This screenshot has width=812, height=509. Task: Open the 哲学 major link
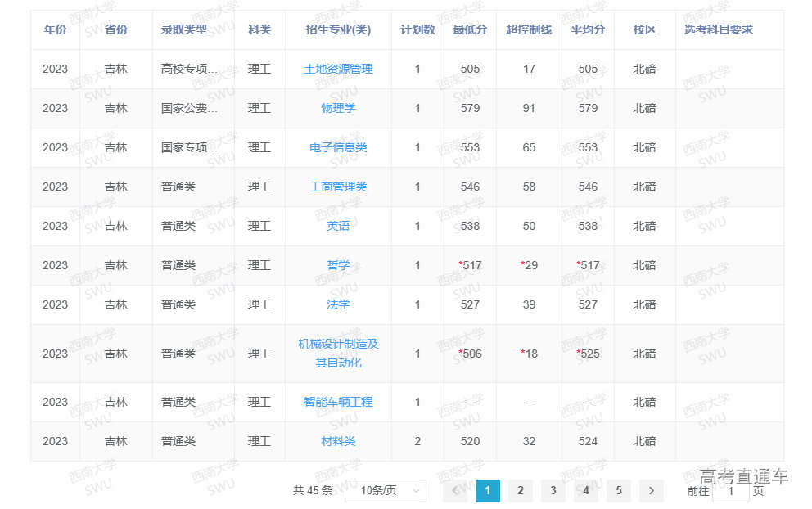pos(338,265)
